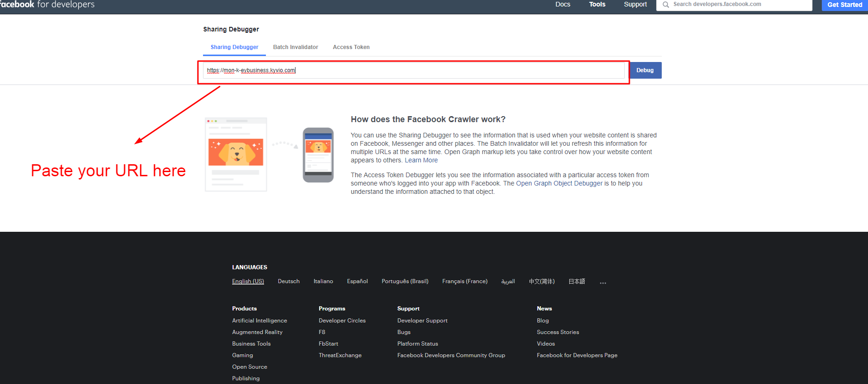
Task: Open the ThreatExchange link
Action: 340,355
